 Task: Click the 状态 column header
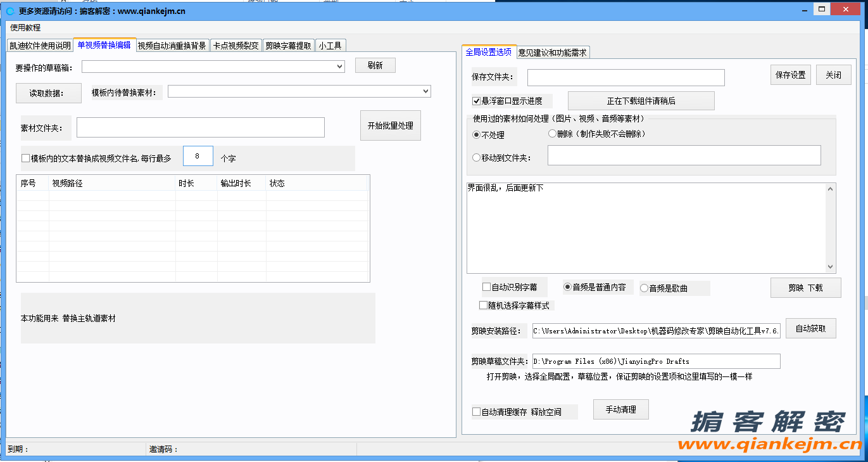tap(317, 183)
